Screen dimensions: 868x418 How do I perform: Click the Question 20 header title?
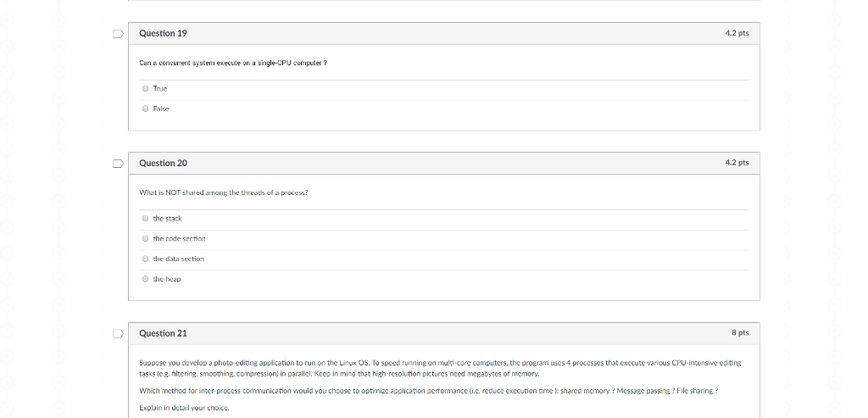163,163
